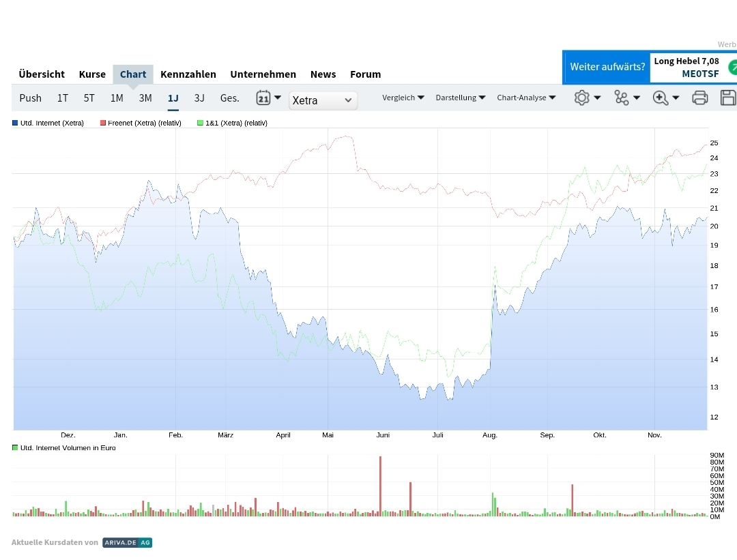Select the 1M time range

117,98
